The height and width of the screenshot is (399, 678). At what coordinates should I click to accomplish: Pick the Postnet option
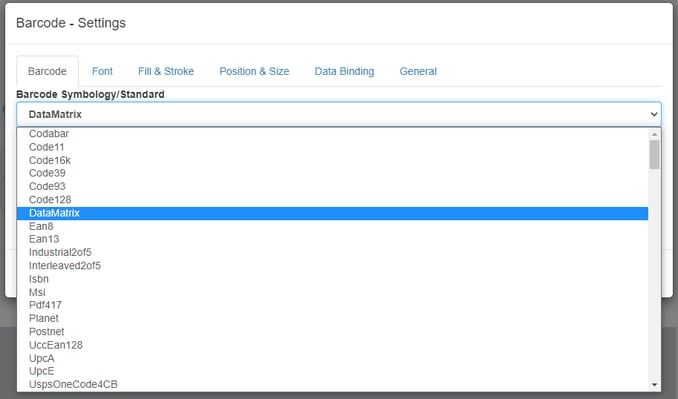click(332, 332)
